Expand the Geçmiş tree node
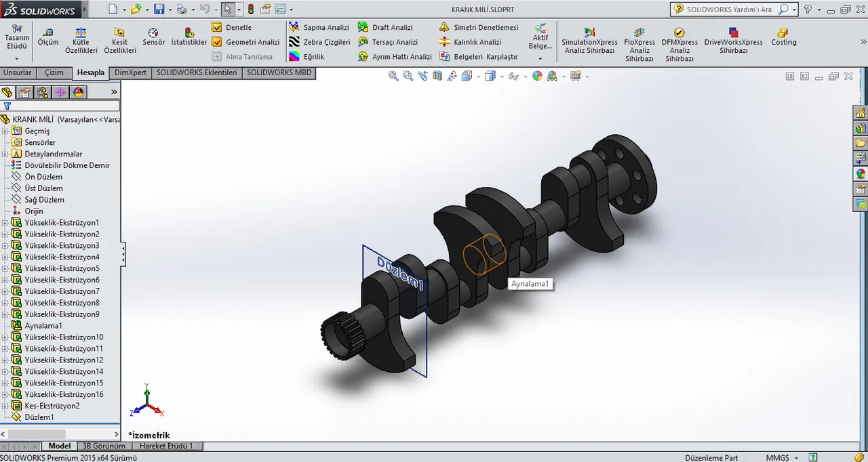Image resolution: width=868 pixels, height=462 pixels. pyautogui.click(x=5, y=131)
